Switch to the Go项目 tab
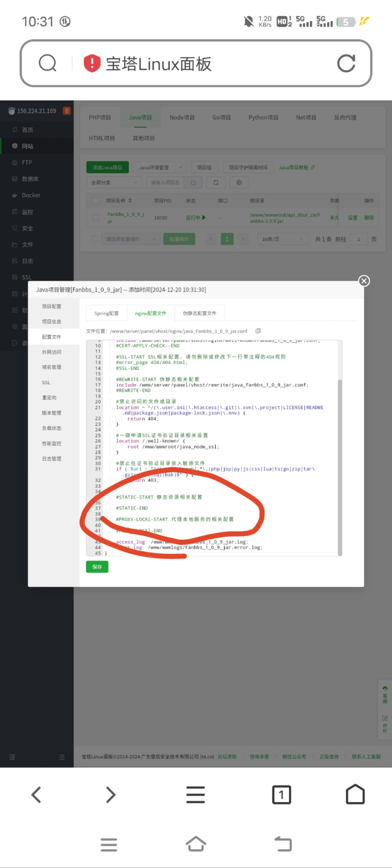392x868 pixels. (221, 117)
